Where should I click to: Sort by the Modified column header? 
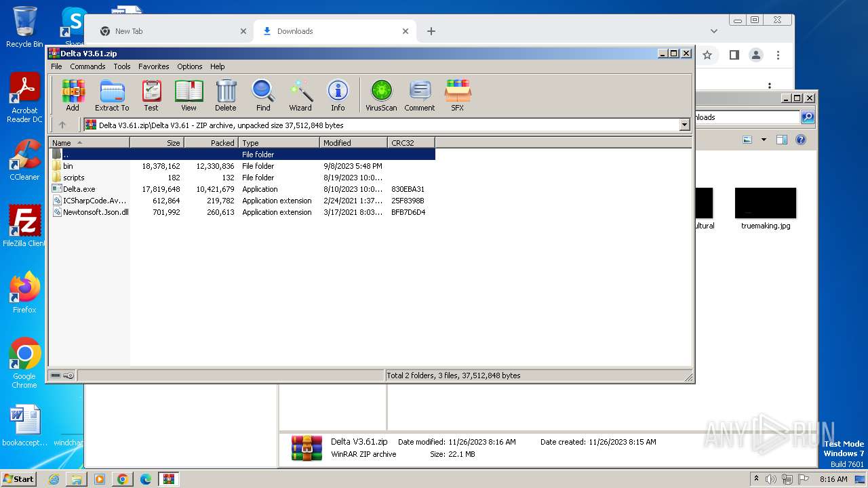(x=353, y=143)
